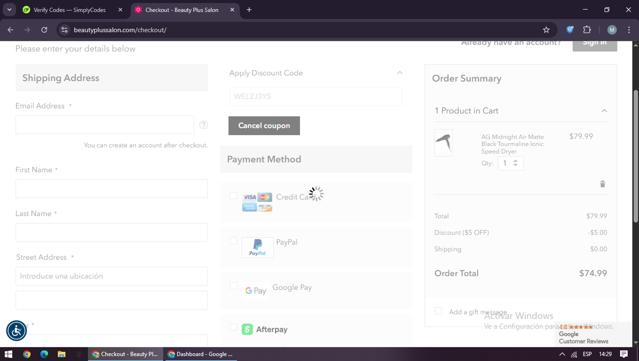Image resolution: width=639 pixels, height=361 pixels.
Task: Open the Chrome three-dot menu
Action: click(x=629, y=29)
